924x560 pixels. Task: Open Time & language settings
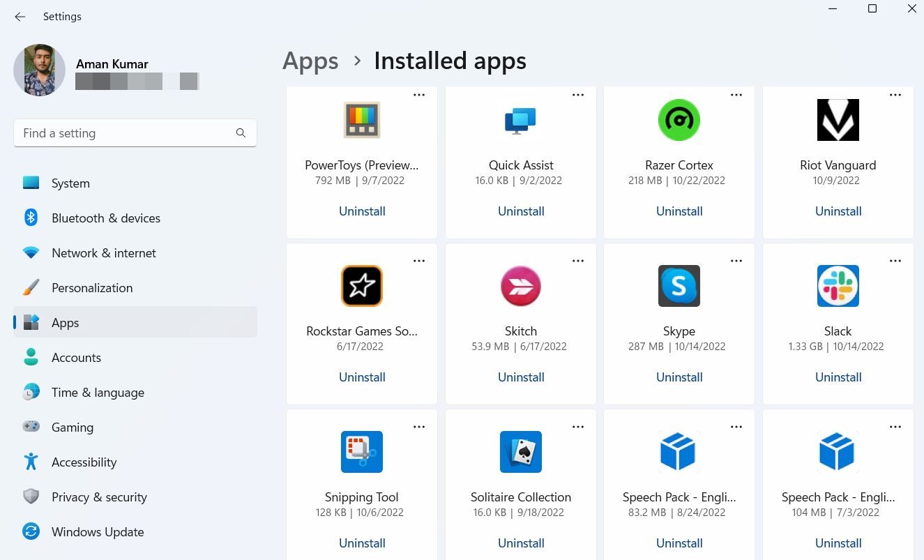[135, 393]
